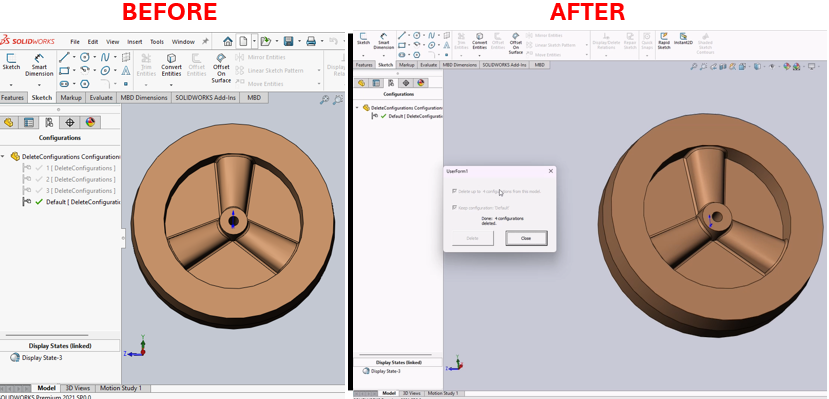Expand Spline tool dropdown in BEFORE toolbar
Viewport: 829px width, 399px height.
point(115,57)
